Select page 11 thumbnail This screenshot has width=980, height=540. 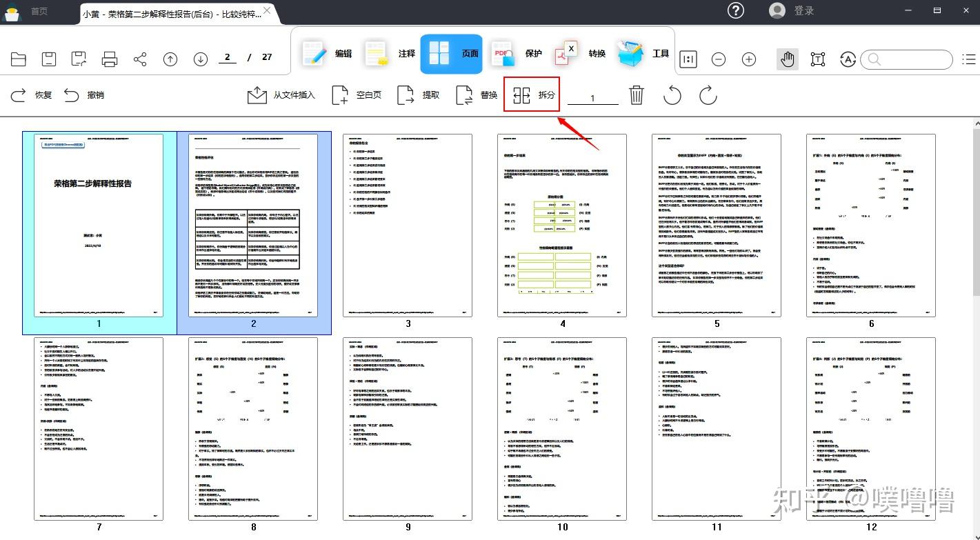[717, 428]
